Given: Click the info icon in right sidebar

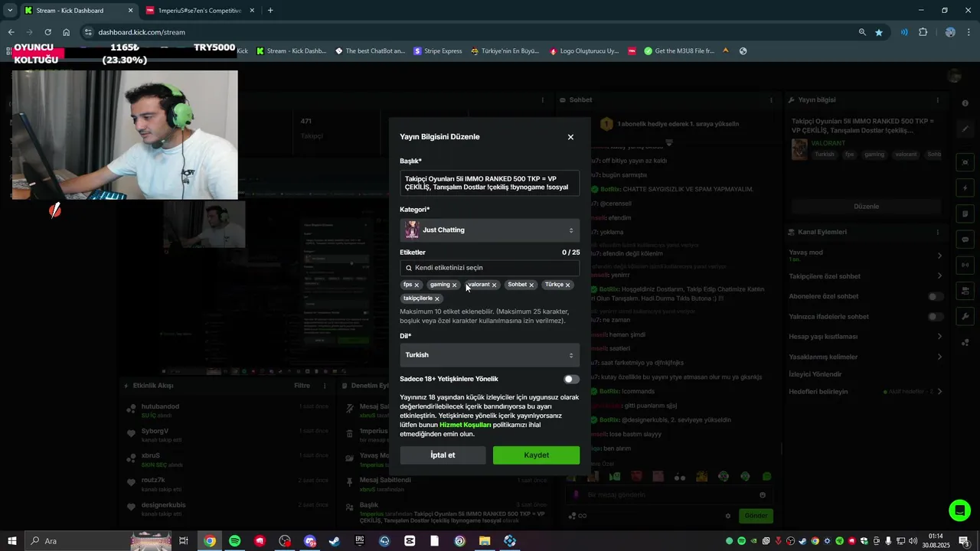Looking at the screenshot, I should (965, 103).
